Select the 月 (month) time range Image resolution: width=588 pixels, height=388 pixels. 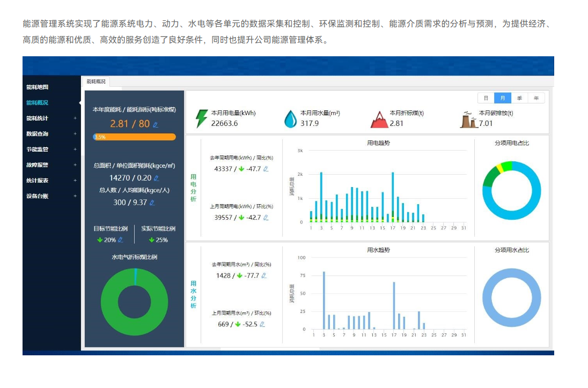(503, 98)
